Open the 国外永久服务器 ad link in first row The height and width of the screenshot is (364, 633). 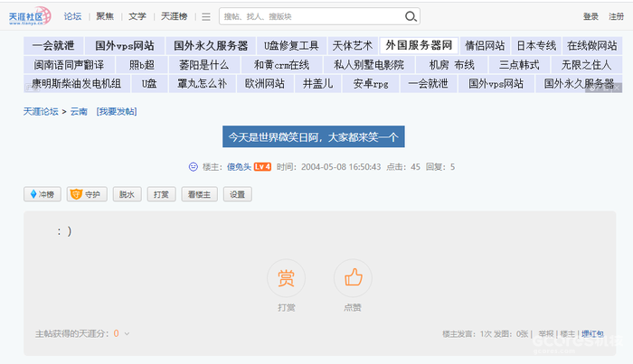pos(211,45)
